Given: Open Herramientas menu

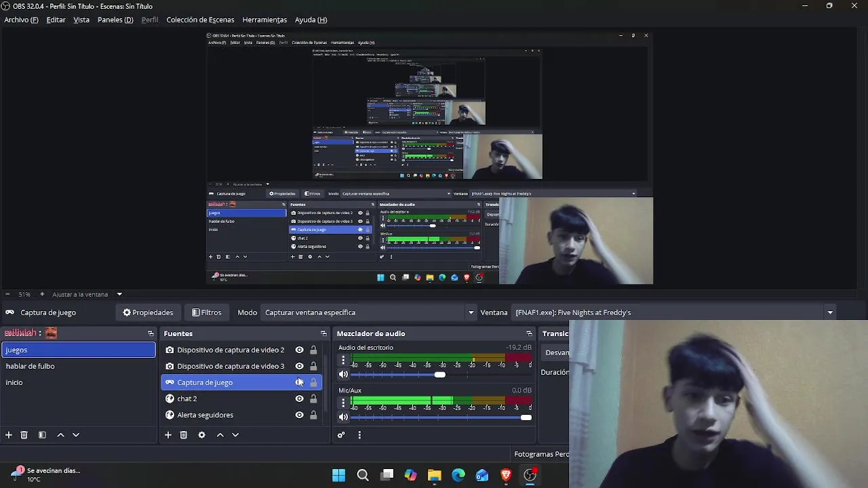Looking at the screenshot, I should point(264,20).
